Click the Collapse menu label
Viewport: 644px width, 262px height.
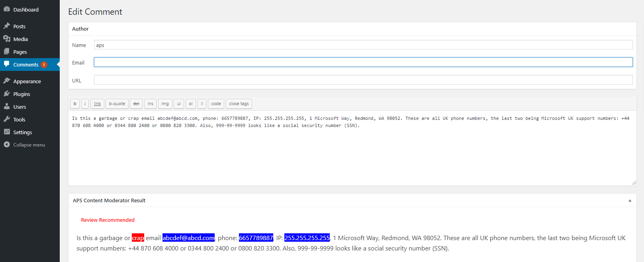[29, 145]
